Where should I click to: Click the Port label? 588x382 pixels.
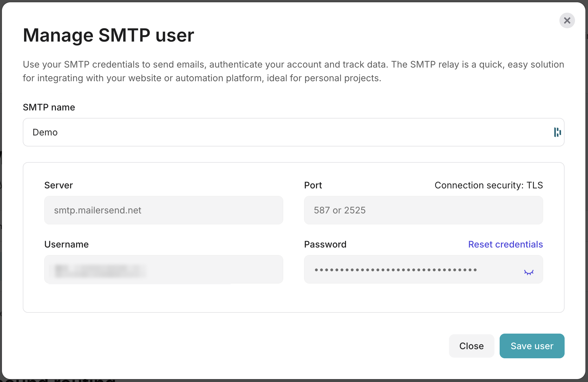click(313, 185)
